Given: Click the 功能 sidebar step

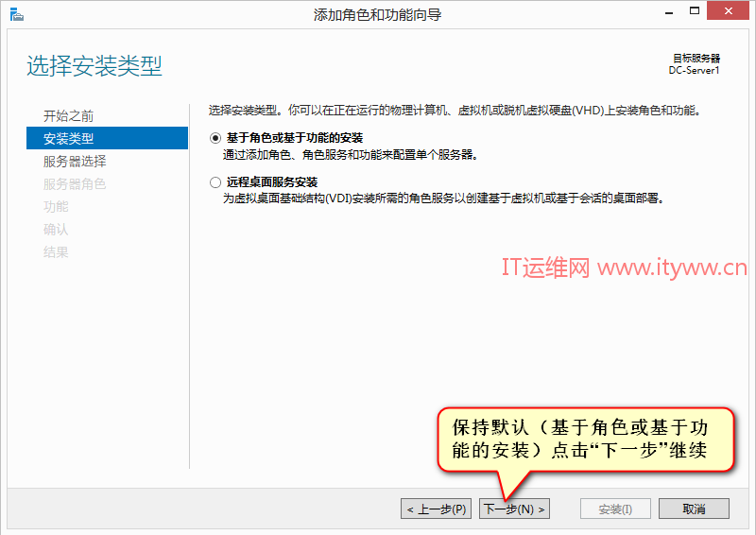Looking at the screenshot, I should coord(56,206).
